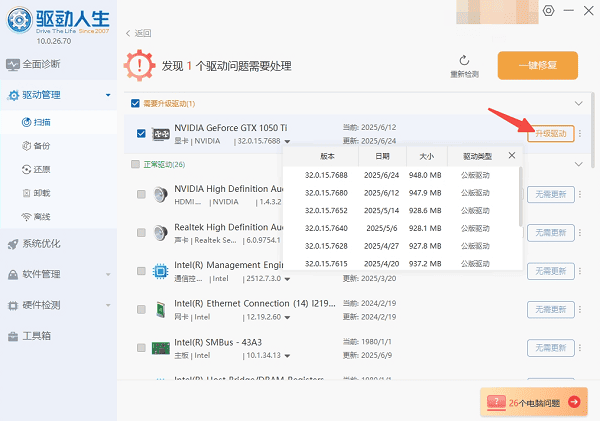
Task: Open 系统优化 in the sidebar
Action: click(x=40, y=243)
